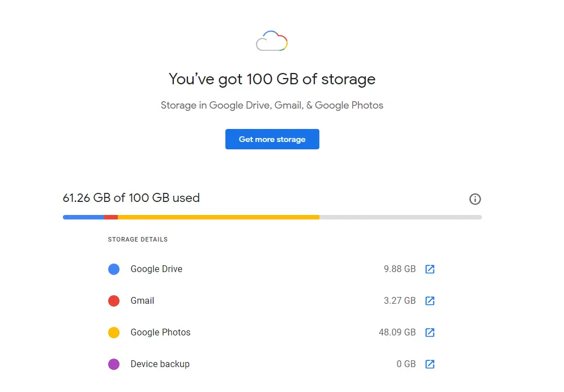This screenshot has height=392, width=564.
Task: Open Google Photos via its external link icon
Action: pos(430,332)
